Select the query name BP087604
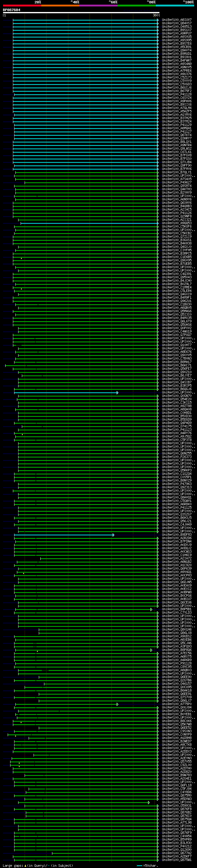Image resolution: width=197 pixels, height=868 pixels. 11,10
